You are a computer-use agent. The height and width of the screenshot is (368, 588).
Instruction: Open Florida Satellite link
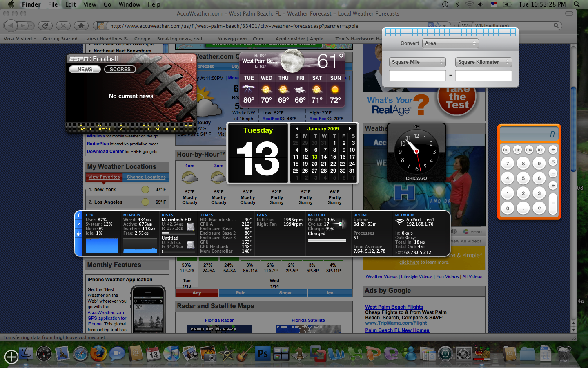[x=308, y=320]
